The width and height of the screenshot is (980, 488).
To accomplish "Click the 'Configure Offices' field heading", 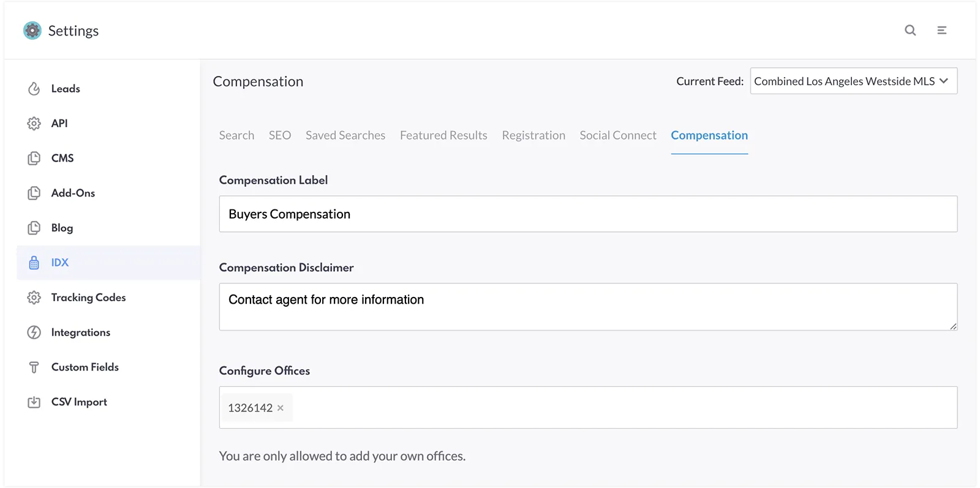I will tap(265, 370).
